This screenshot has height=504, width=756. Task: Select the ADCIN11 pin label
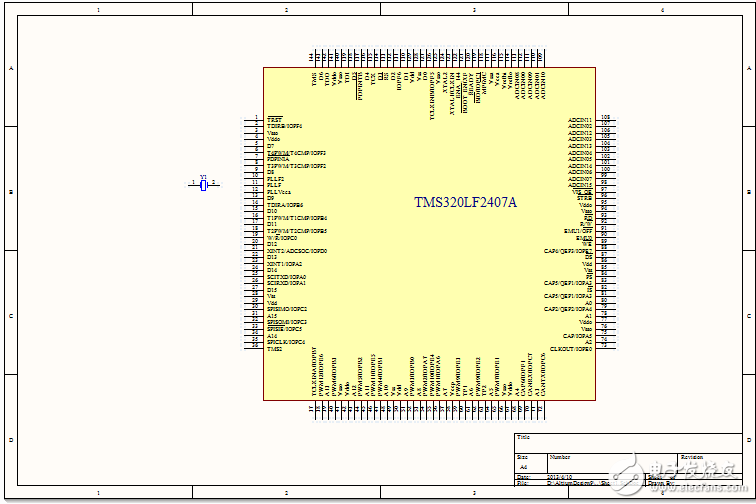[580, 120]
